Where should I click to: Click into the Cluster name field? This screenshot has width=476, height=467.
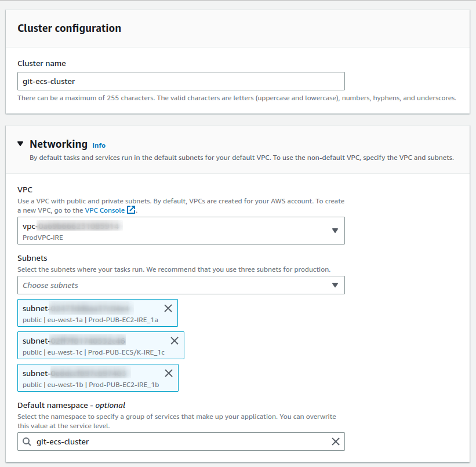point(181,81)
